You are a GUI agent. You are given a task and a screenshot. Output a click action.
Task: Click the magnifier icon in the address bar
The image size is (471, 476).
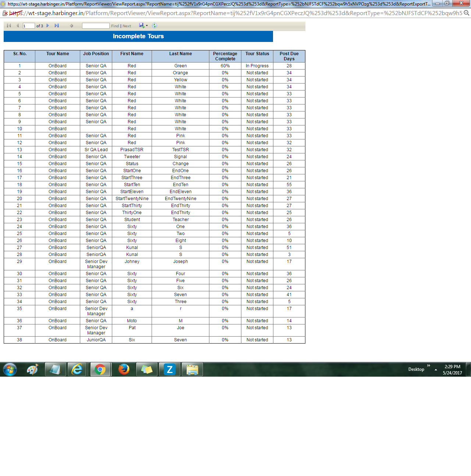(466, 13)
